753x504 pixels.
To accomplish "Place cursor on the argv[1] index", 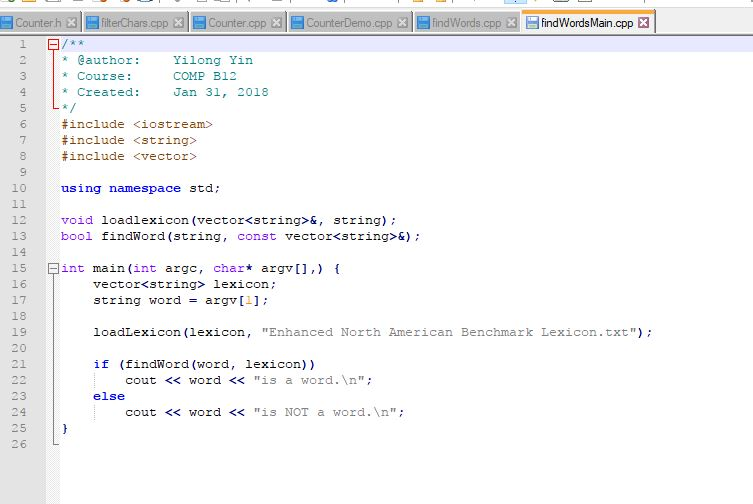I will (x=256, y=300).
